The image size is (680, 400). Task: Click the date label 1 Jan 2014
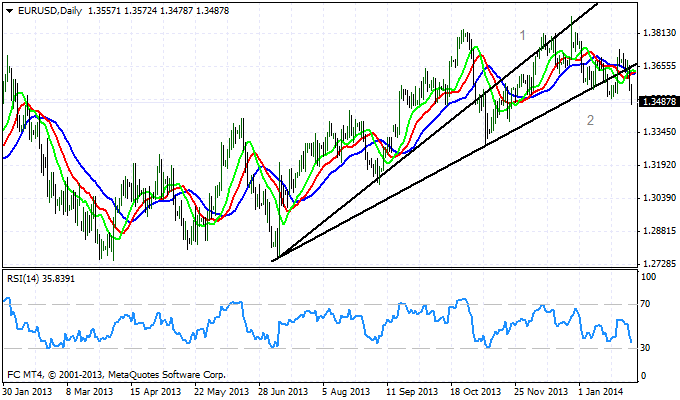(x=603, y=392)
